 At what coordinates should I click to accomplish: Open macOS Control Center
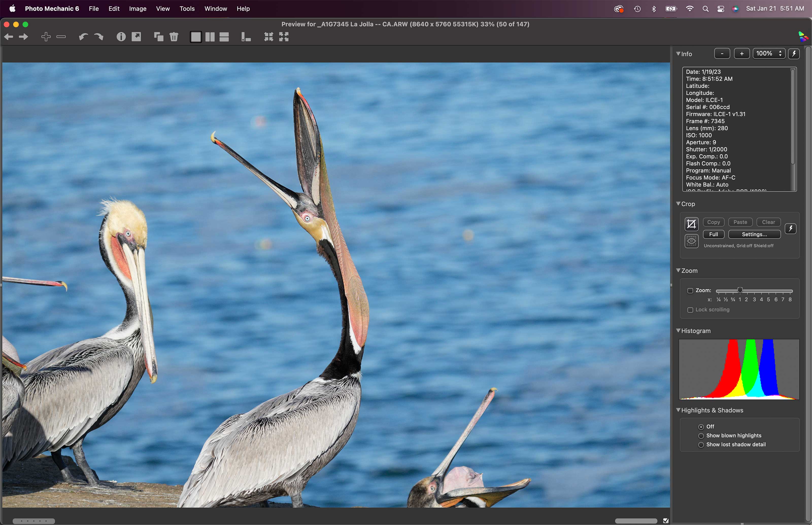[x=721, y=9]
